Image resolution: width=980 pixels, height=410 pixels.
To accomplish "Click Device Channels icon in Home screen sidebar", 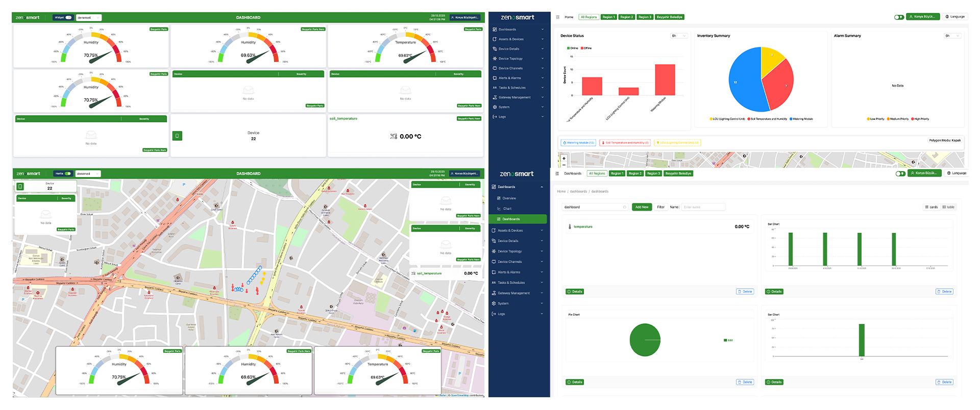I will click(x=495, y=68).
